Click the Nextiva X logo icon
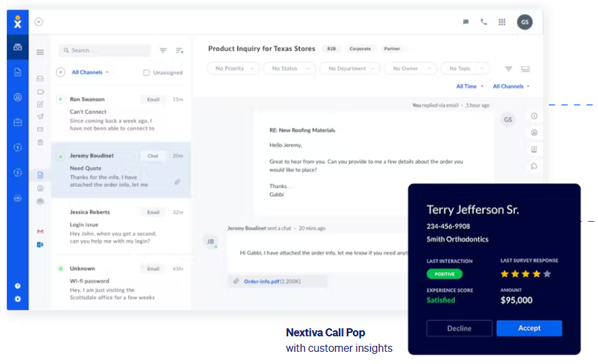This screenshot has width=598, height=364. pyautogui.click(x=18, y=22)
